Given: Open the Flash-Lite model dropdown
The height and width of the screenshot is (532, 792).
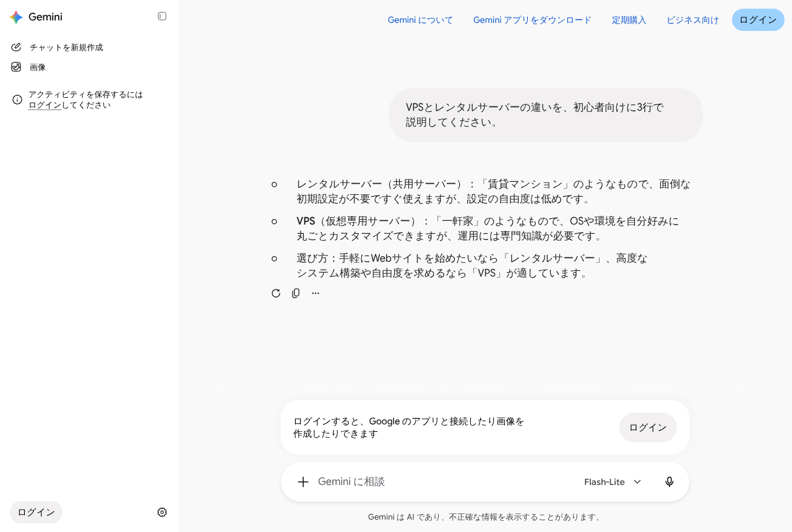Looking at the screenshot, I should (x=613, y=482).
